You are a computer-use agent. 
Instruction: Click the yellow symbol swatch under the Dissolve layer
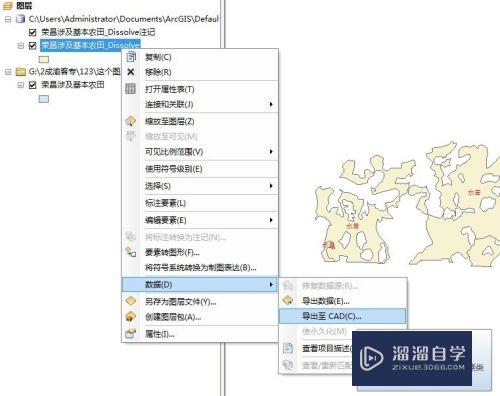coord(44,59)
